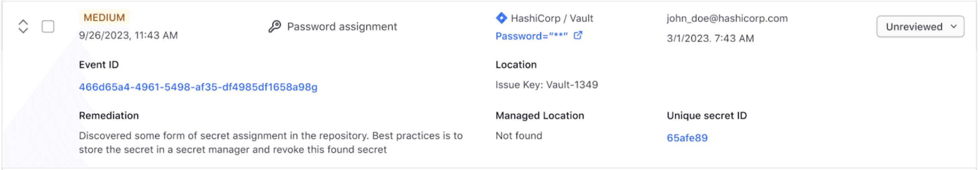Image resolution: width=980 pixels, height=170 pixels.
Task: Click the 3/1/2023, 7:43 AM commit date
Action: pyautogui.click(x=710, y=39)
